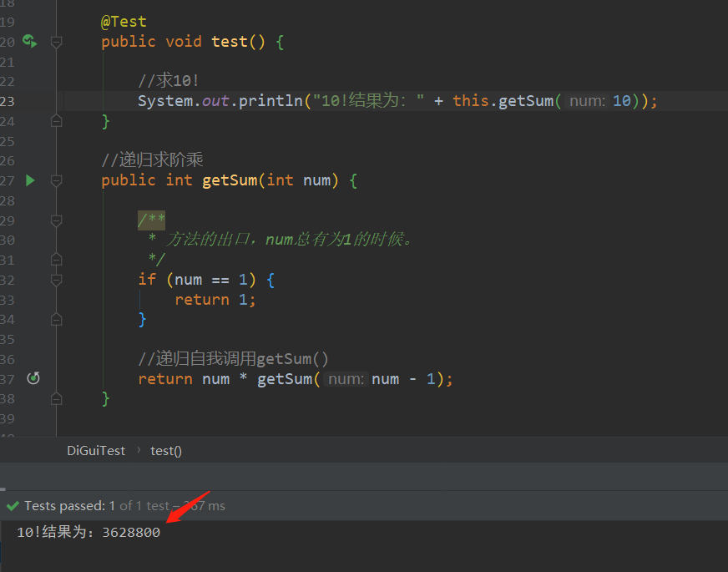
Task: Click the green run arrow beside getSum
Action: (30, 180)
